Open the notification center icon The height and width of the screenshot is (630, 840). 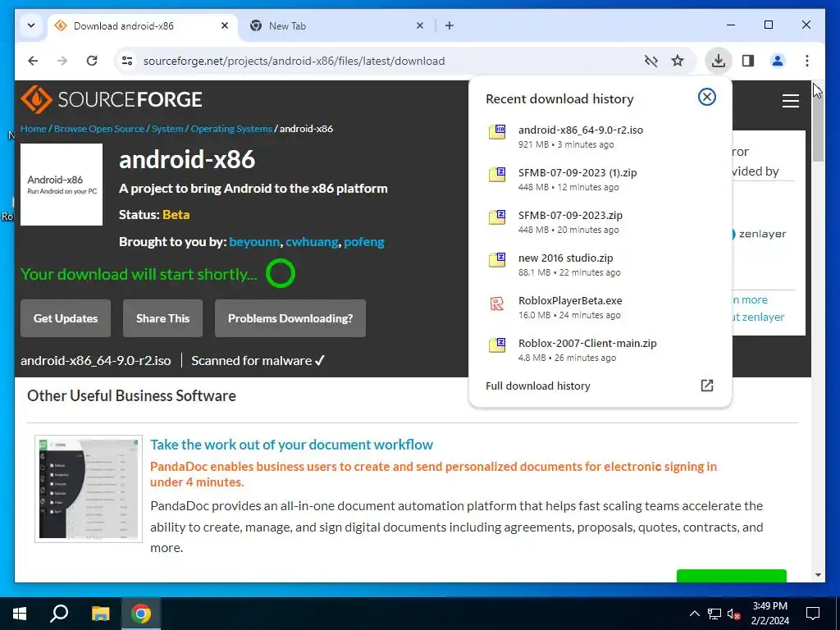coord(813,614)
